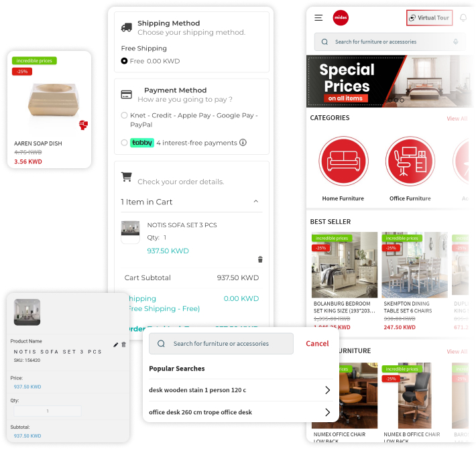
Task: Open Skempton Dining Table Set thumbnail
Action: pyautogui.click(x=414, y=265)
